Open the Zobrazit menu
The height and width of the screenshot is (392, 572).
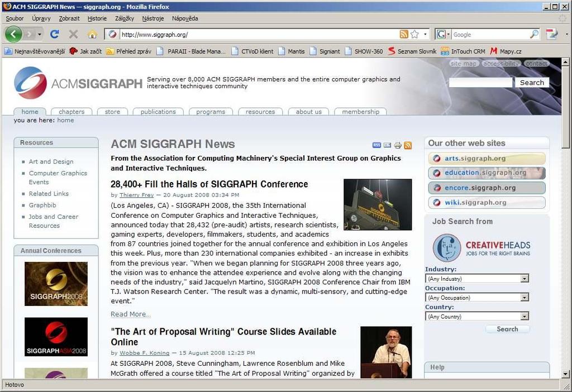coord(69,18)
